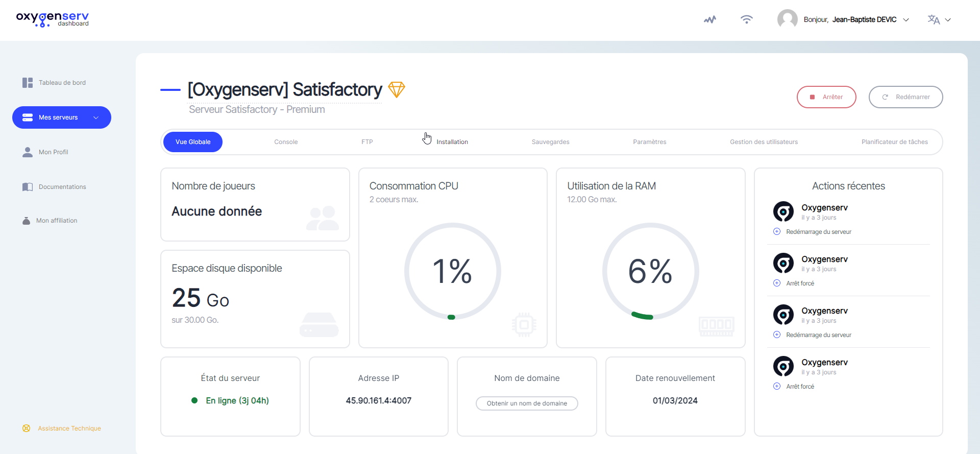
Task: Open Mon Profil page
Action: pyautogui.click(x=54, y=152)
